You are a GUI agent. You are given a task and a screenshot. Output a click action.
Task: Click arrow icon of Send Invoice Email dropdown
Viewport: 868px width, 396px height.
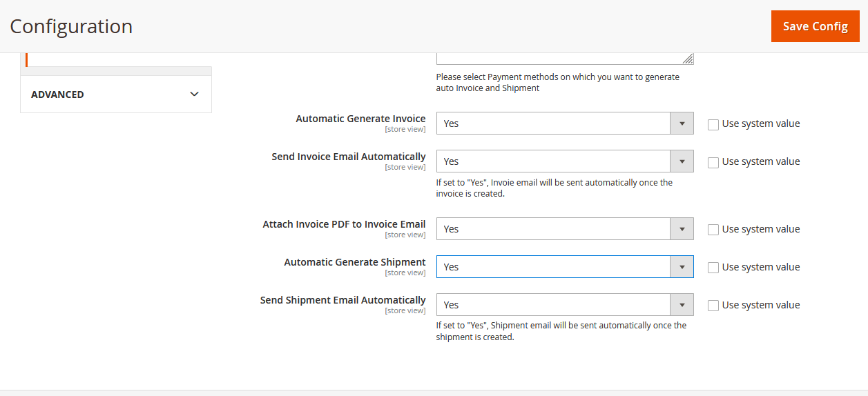682,161
